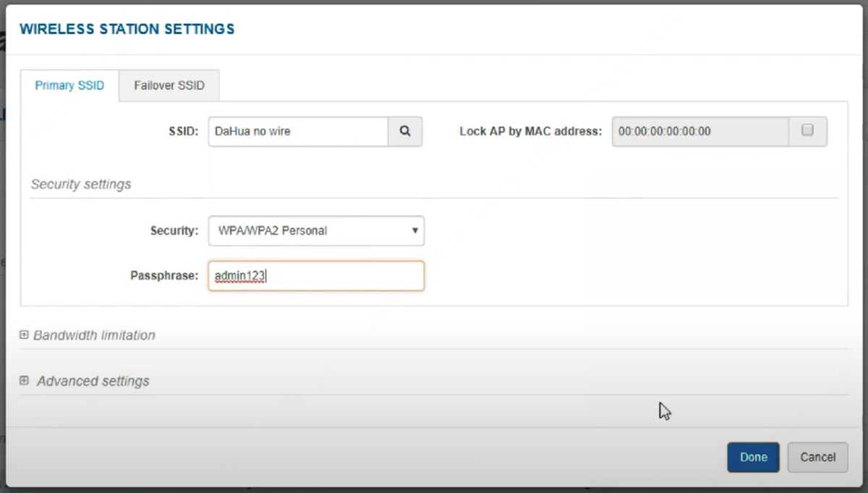Click the "SSID:" field label
868x493 pixels.
click(x=184, y=132)
